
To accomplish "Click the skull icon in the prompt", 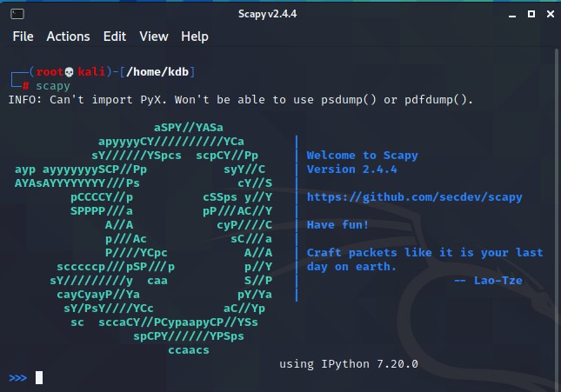I will pyautogui.click(x=69, y=72).
